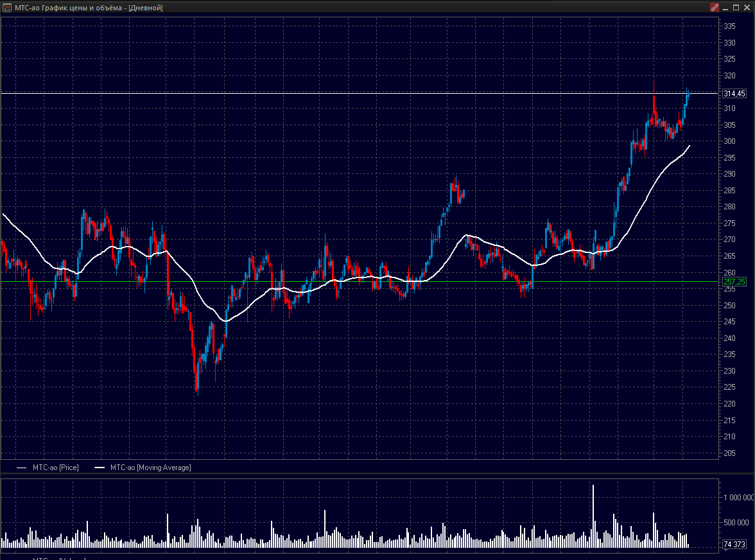The height and width of the screenshot is (560, 755).
Task: Click the current price label 314,45
Action: point(734,93)
